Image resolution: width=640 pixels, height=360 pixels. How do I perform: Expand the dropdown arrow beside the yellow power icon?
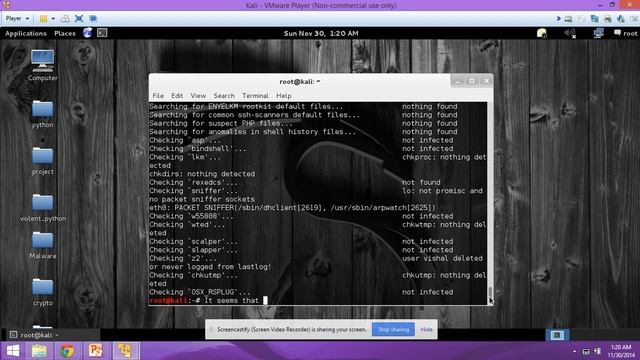53,19
